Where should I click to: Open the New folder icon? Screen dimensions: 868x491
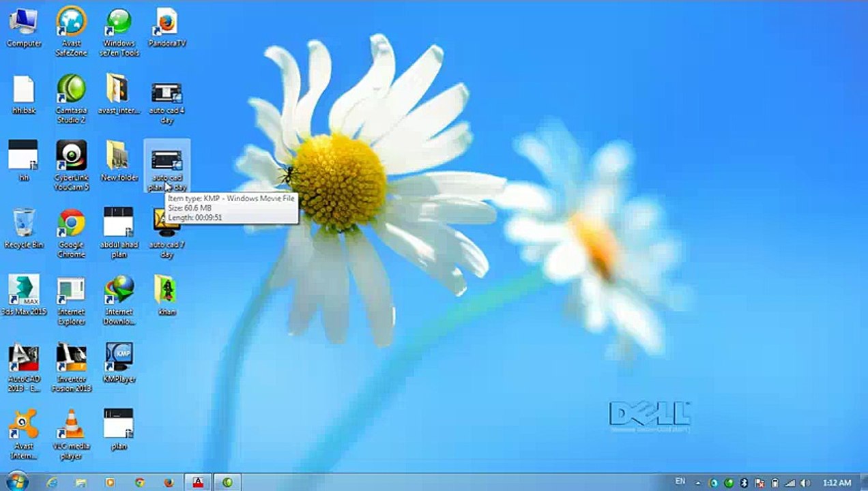point(119,162)
